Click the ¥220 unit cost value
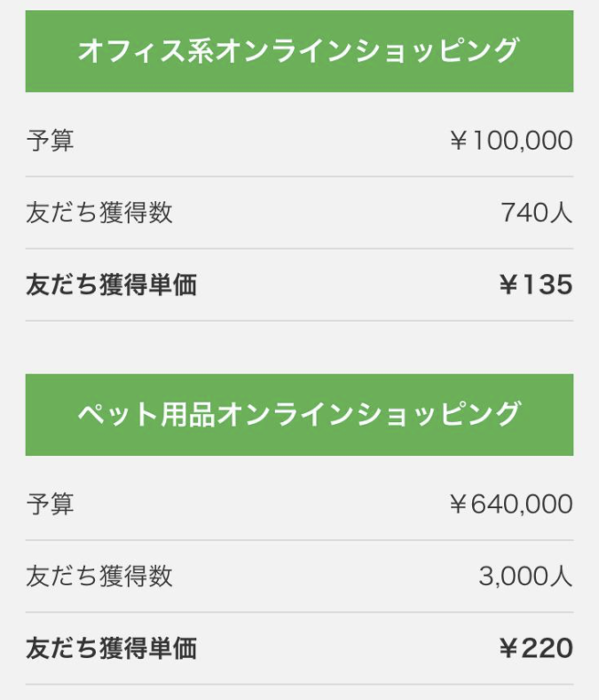This screenshot has height=700, width=599. pos(536,648)
